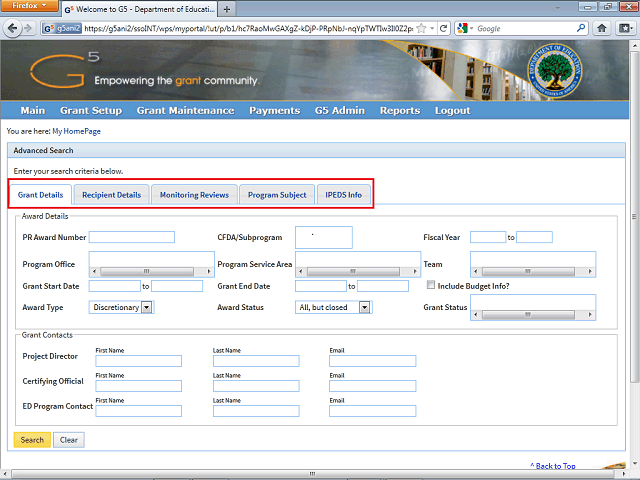The width and height of the screenshot is (640, 480).
Task: Click ED Program Contact Email field
Action: click(x=373, y=411)
